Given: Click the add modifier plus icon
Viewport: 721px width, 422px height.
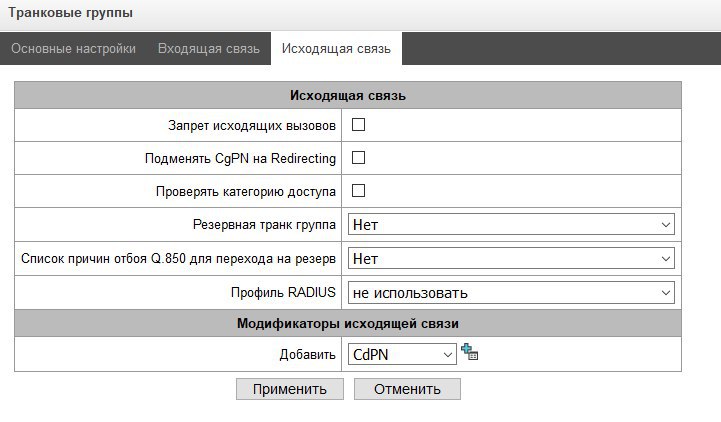Looking at the screenshot, I should pyautogui.click(x=469, y=352).
